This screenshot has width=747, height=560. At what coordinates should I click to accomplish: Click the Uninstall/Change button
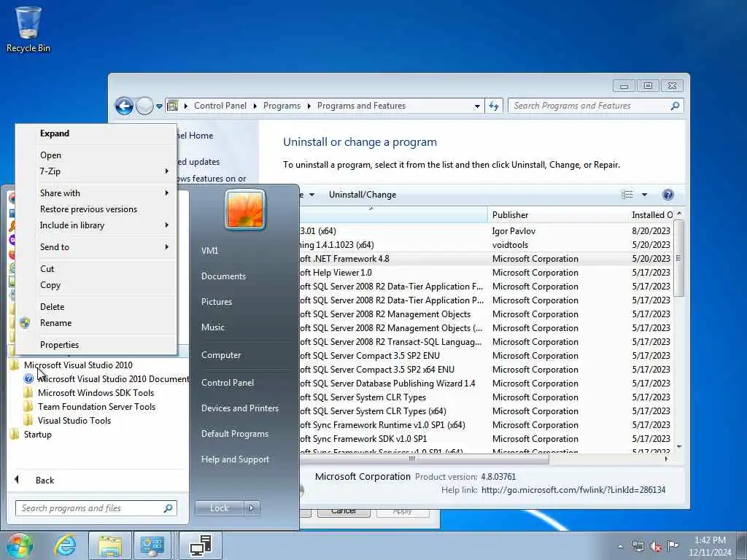point(362,194)
